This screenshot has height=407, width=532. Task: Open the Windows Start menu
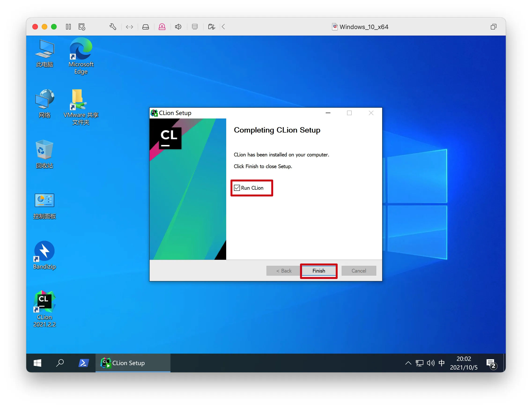[37, 363]
